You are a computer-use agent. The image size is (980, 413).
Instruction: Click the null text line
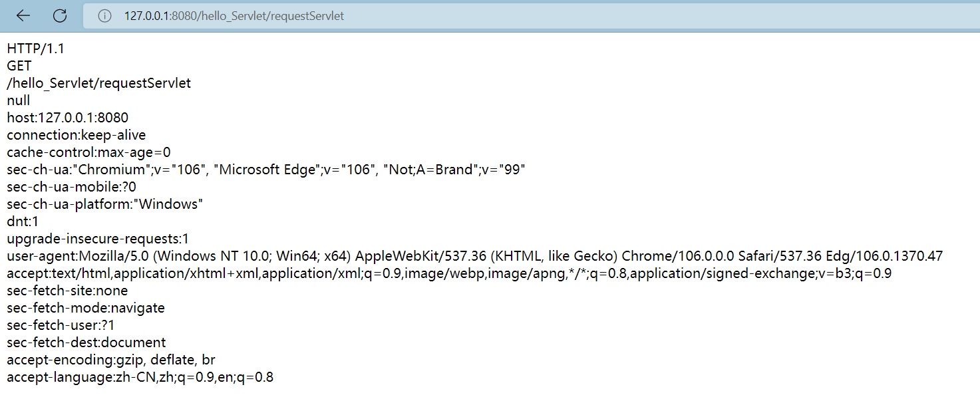(x=18, y=100)
